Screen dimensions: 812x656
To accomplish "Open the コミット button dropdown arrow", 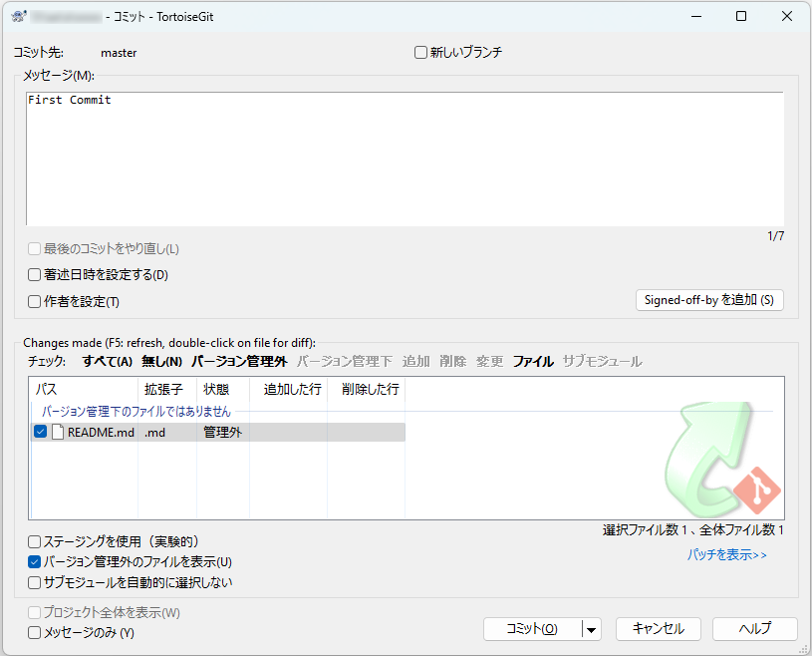I will coord(592,629).
